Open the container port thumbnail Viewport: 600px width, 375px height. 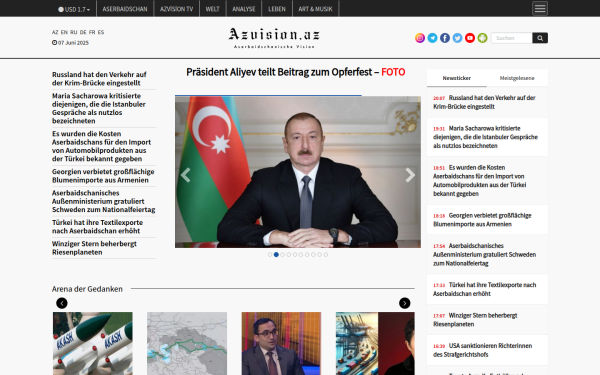coord(375,343)
